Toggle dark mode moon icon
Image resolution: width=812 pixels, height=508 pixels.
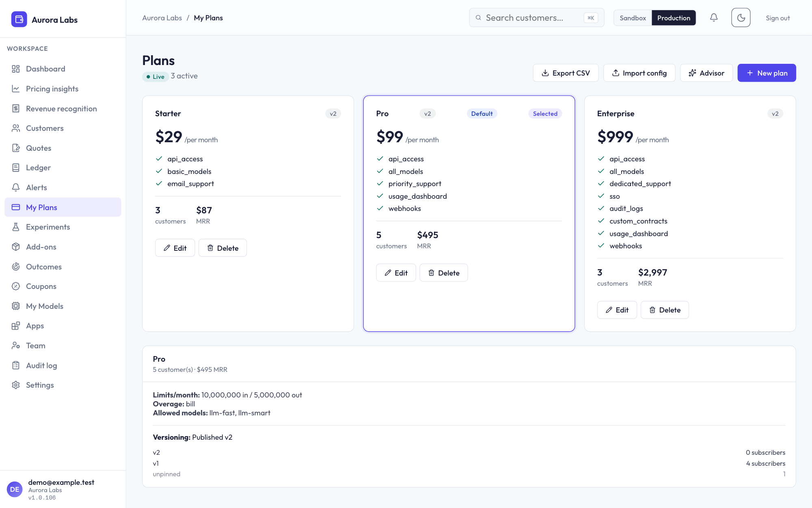tap(741, 18)
